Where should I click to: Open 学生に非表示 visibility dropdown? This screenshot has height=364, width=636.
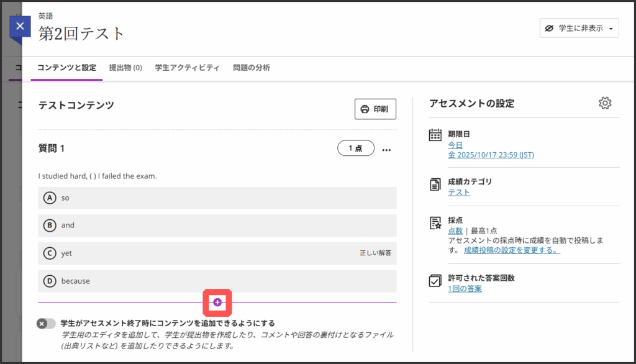(579, 28)
